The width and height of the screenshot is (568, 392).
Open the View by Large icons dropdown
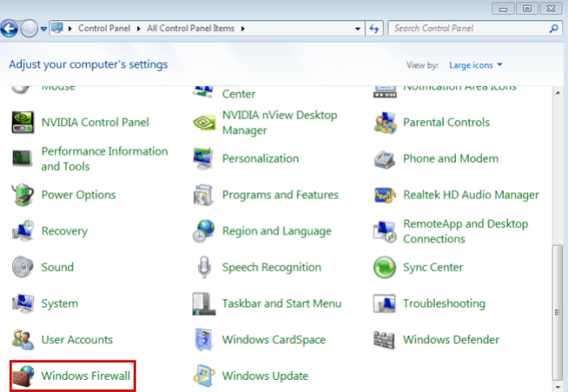click(475, 65)
